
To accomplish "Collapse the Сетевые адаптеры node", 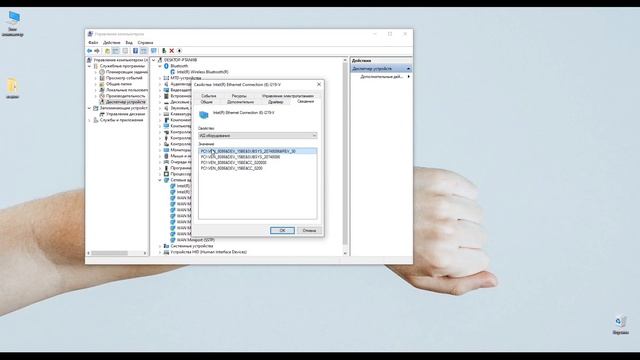I will pos(160,180).
